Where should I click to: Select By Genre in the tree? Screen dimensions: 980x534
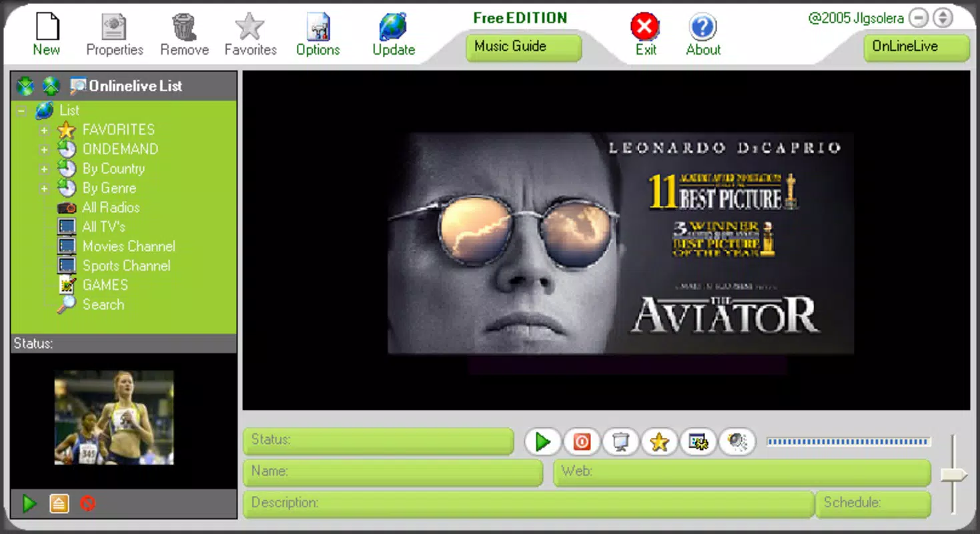[109, 188]
